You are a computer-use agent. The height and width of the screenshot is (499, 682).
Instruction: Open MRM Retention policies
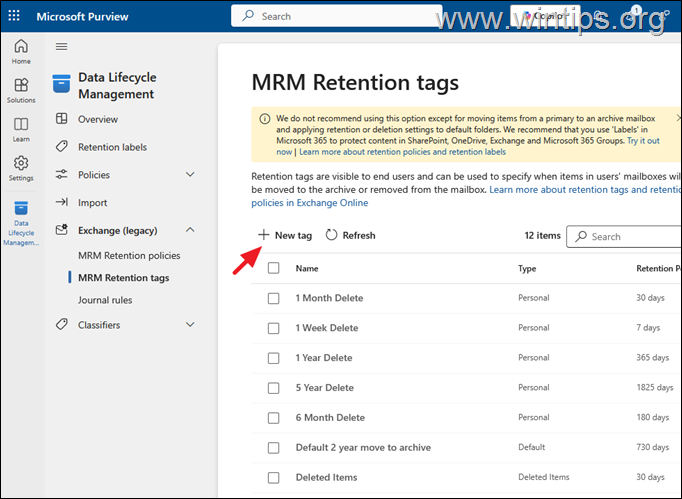tap(129, 256)
